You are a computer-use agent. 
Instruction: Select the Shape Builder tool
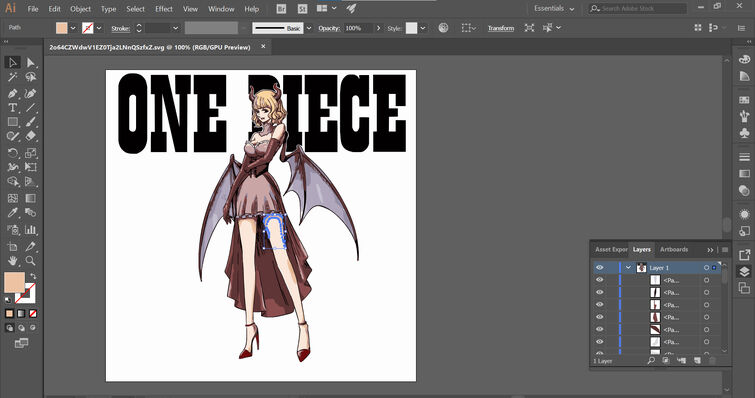pyautogui.click(x=13, y=182)
